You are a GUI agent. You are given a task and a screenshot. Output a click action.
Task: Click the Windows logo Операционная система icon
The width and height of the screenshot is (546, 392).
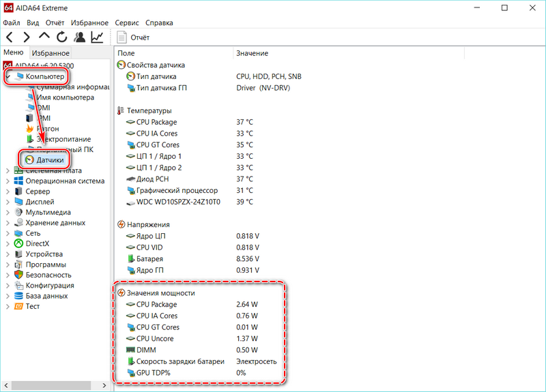point(18,181)
